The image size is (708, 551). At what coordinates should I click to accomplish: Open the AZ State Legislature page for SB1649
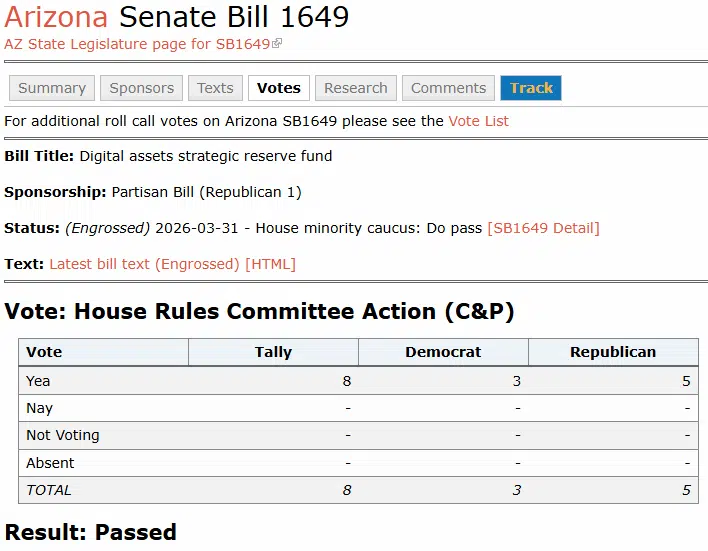137,44
